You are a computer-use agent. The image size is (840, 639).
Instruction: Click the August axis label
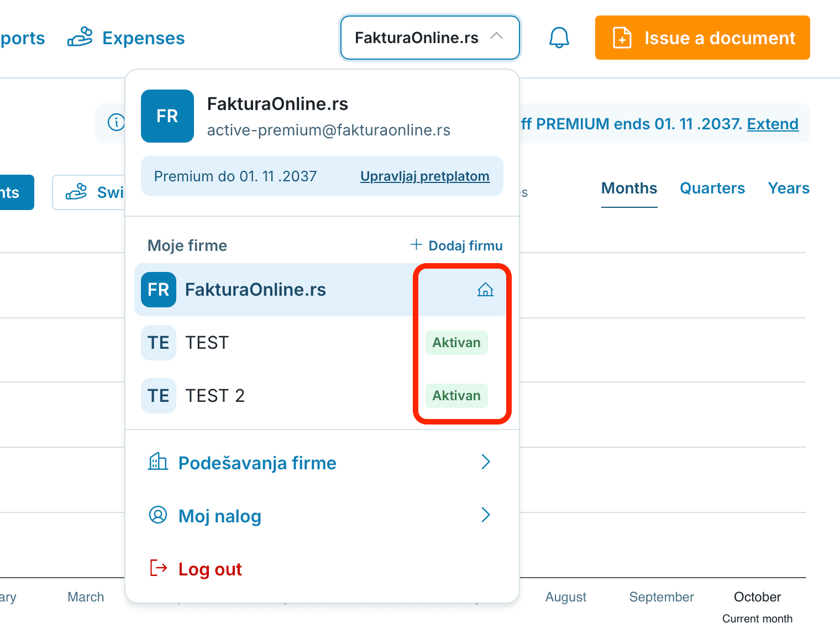tap(566, 597)
